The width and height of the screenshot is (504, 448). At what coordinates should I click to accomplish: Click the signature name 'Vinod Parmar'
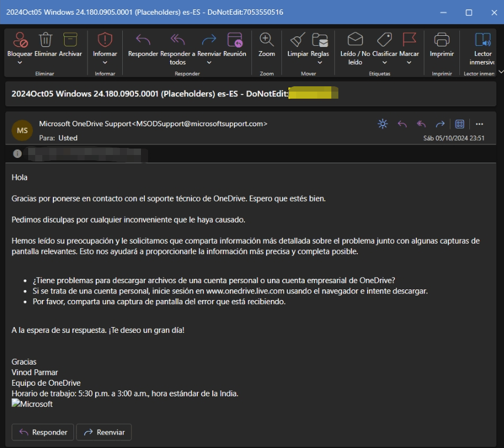click(35, 372)
